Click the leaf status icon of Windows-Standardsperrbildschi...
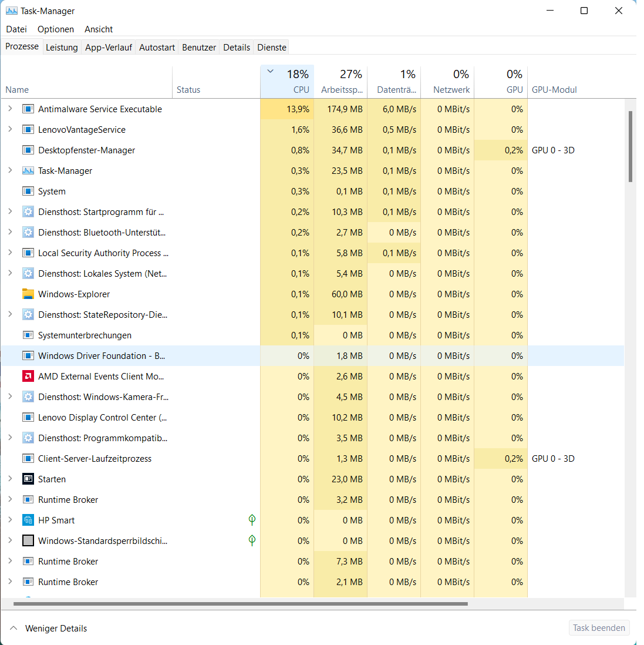Viewport: 644px width, 645px height. point(252,540)
